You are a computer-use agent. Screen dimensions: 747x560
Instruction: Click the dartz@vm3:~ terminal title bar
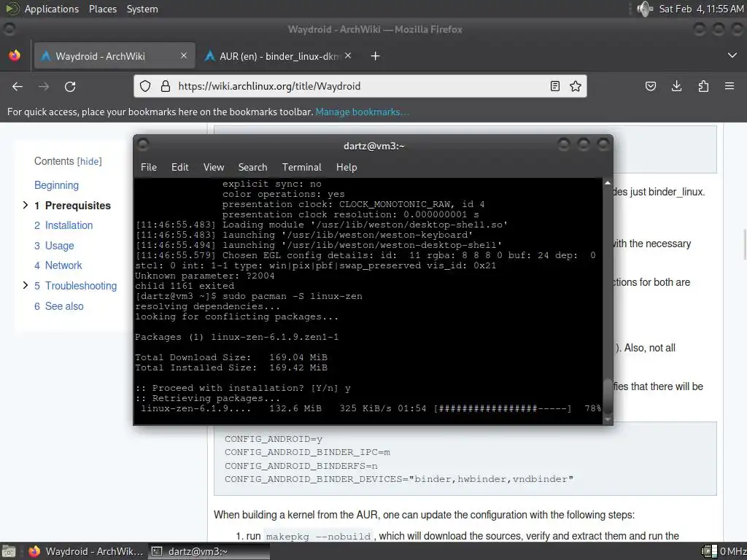point(374,146)
